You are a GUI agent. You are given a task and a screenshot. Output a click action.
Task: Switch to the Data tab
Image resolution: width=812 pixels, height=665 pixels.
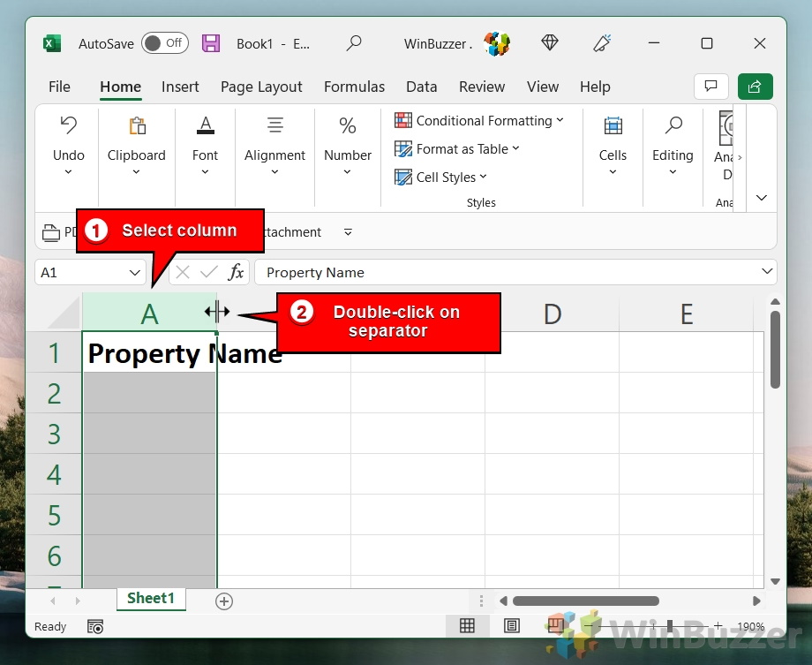pyautogui.click(x=422, y=87)
